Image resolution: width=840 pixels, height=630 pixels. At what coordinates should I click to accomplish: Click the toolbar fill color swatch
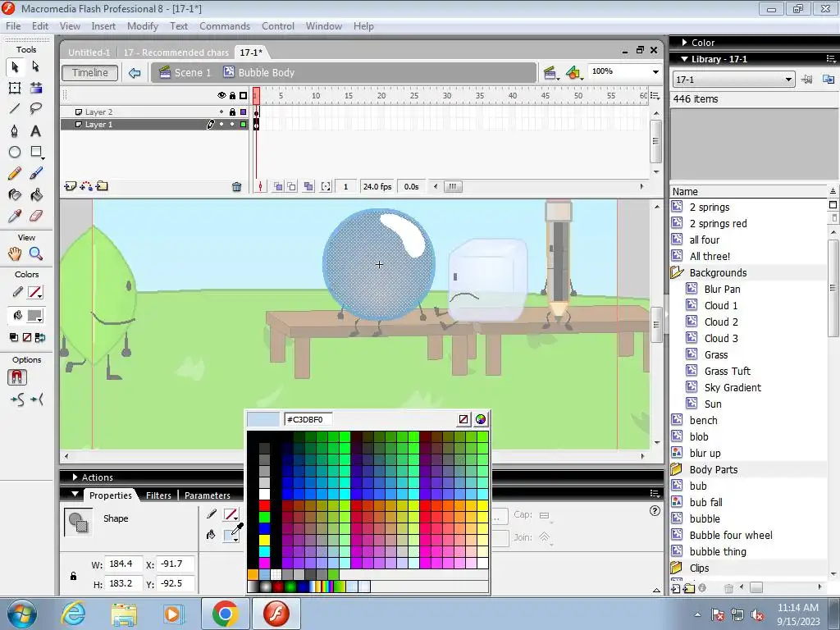point(35,316)
